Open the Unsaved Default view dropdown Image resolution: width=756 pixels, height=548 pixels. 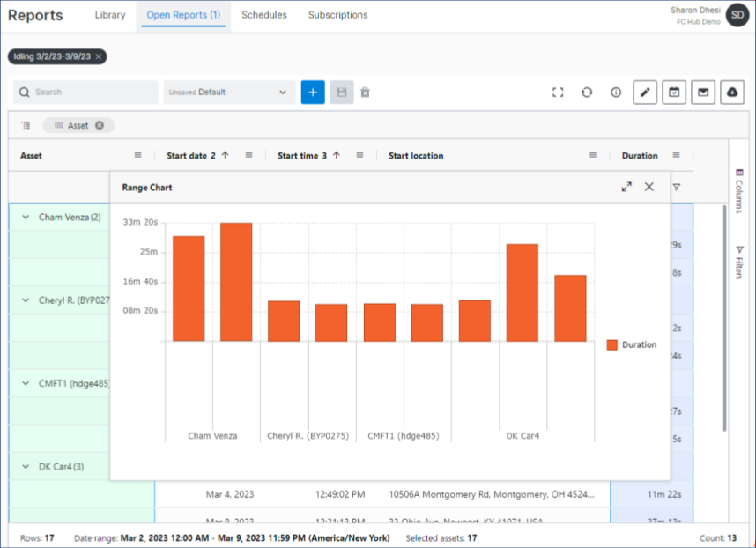(x=229, y=93)
